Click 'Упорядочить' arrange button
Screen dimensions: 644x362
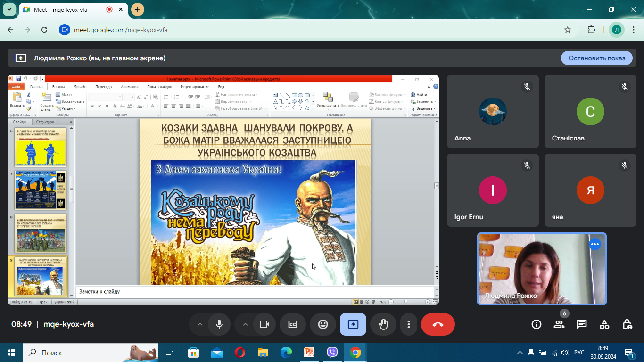[x=328, y=100]
